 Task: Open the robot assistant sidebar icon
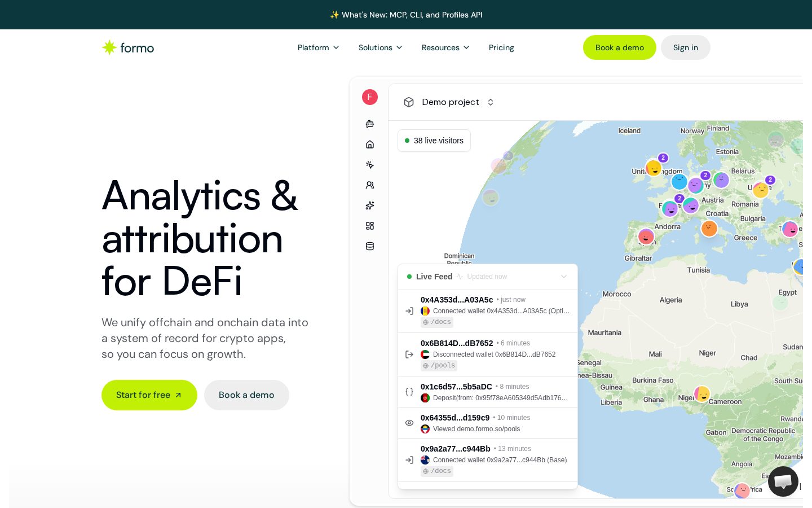(370, 124)
